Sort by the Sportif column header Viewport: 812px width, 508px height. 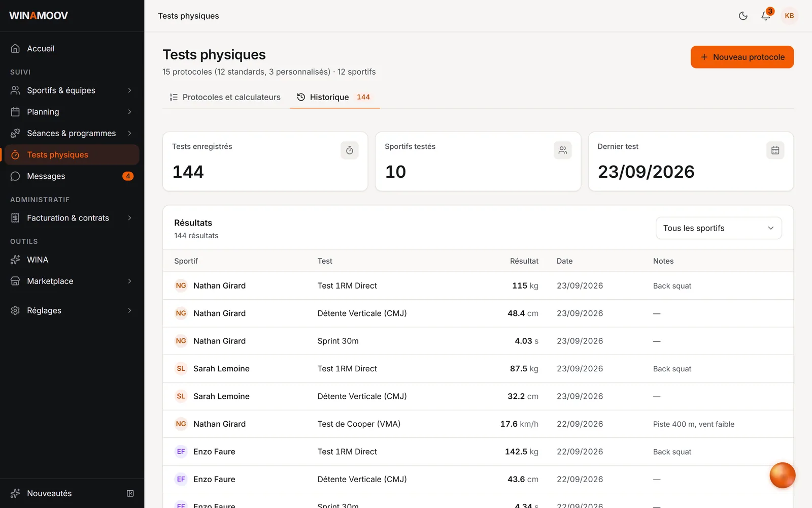point(186,261)
